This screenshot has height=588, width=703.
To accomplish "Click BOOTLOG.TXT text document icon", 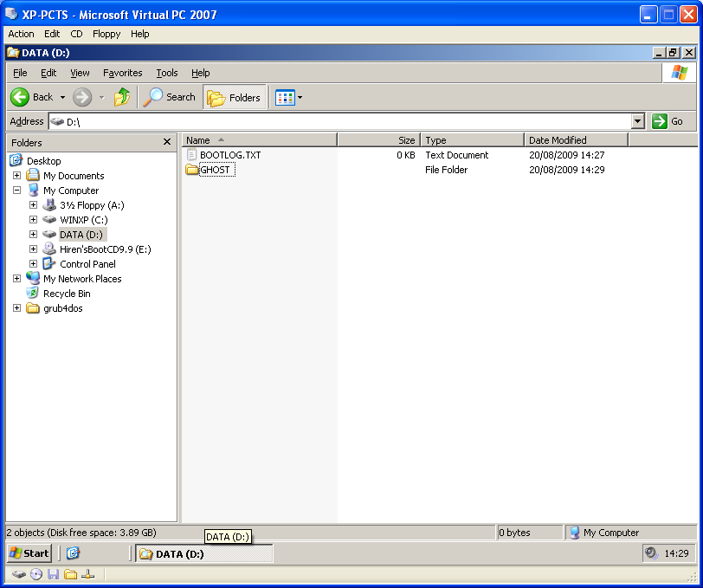I will click(191, 154).
